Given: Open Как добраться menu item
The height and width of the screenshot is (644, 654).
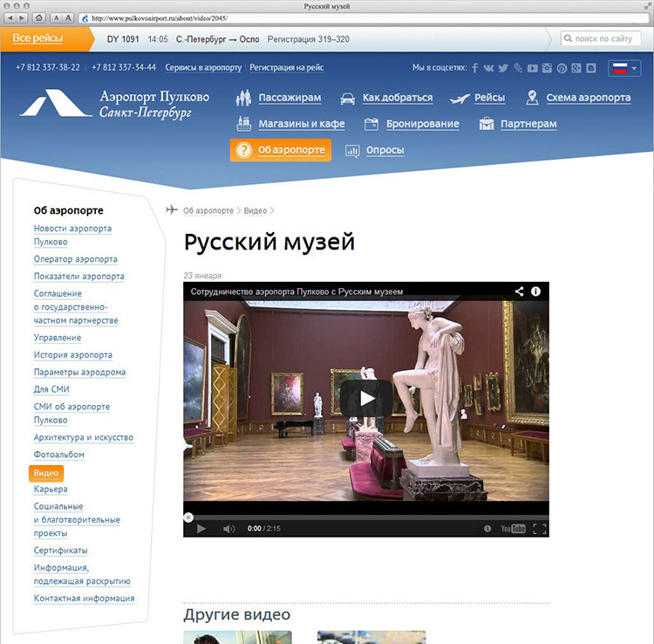Looking at the screenshot, I should 398,98.
